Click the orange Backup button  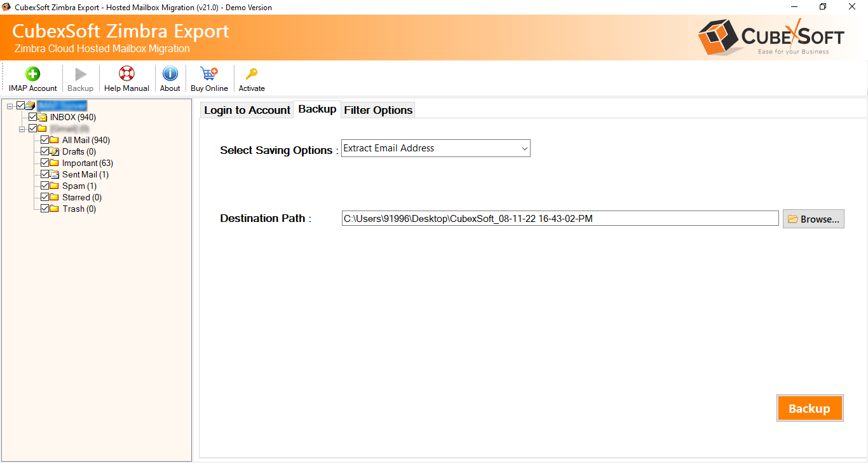pyautogui.click(x=810, y=408)
